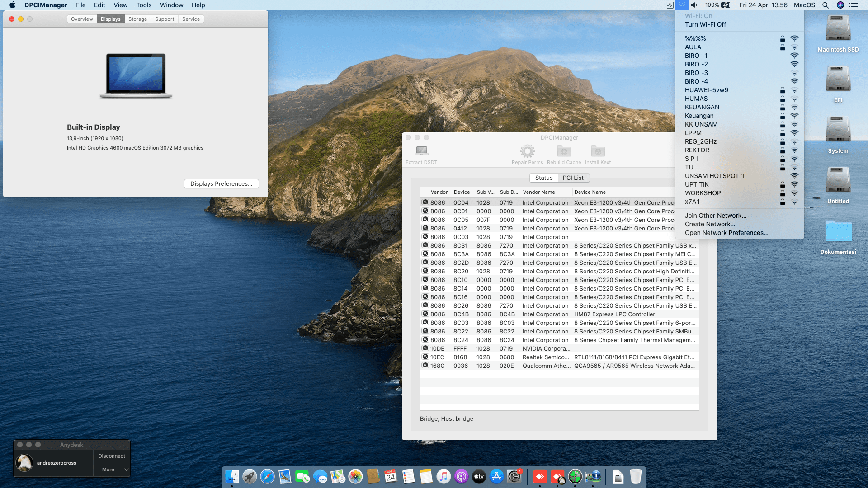Image resolution: width=868 pixels, height=488 pixels.
Task: Click the Install Kext icon
Action: tap(598, 151)
